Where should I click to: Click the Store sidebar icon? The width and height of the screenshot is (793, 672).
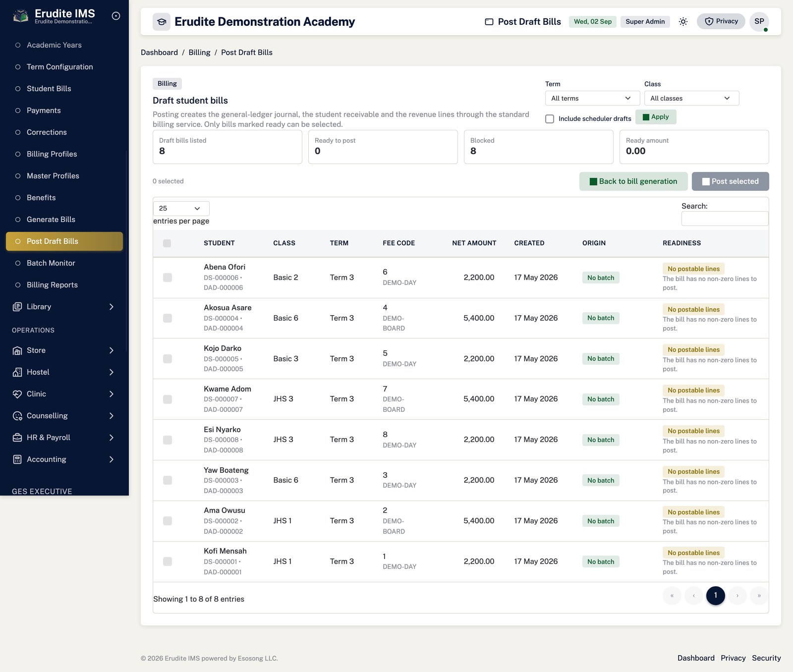pos(17,350)
